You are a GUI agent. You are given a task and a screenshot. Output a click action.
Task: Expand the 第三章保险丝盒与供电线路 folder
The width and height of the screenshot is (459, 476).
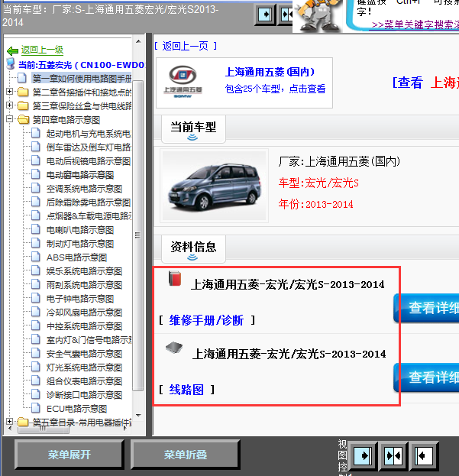point(9,105)
